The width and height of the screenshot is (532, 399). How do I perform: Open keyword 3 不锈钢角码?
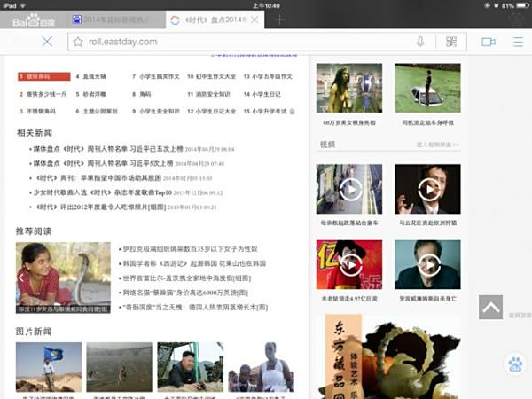[x=37, y=112]
